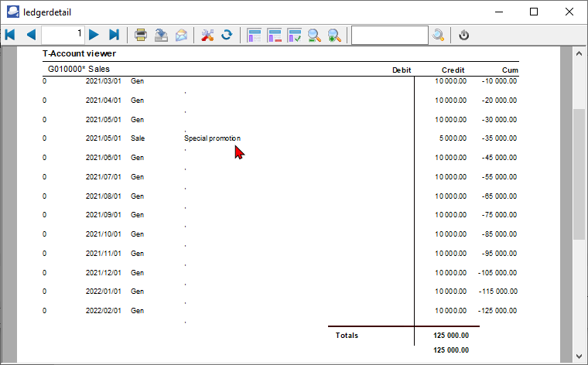The width and height of the screenshot is (588, 365).
Task: Click the Credit column header
Action: click(453, 70)
